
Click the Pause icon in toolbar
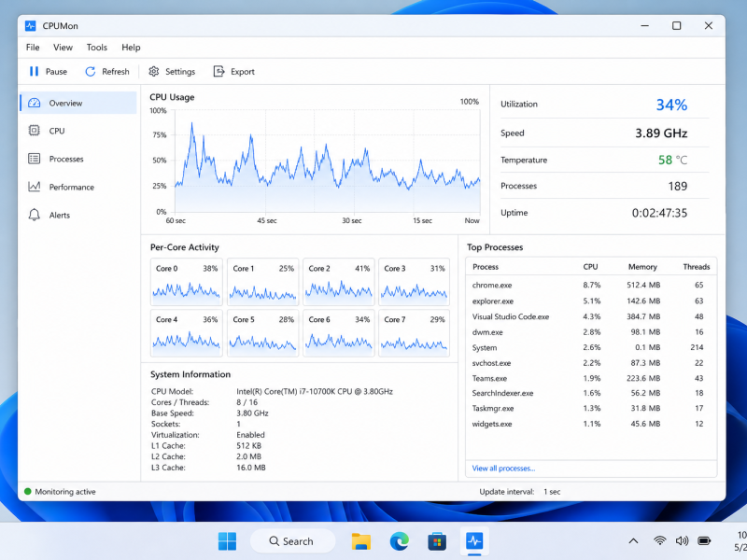34,72
